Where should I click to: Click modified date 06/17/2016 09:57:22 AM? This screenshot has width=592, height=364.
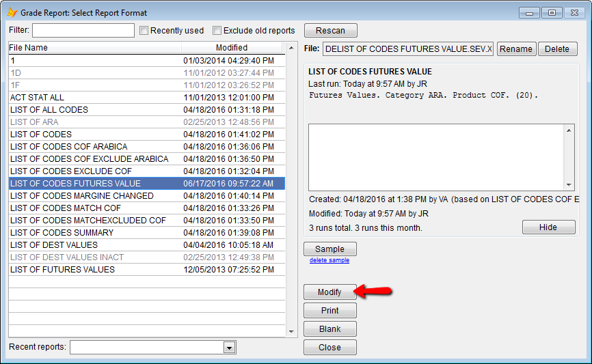(x=228, y=183)
